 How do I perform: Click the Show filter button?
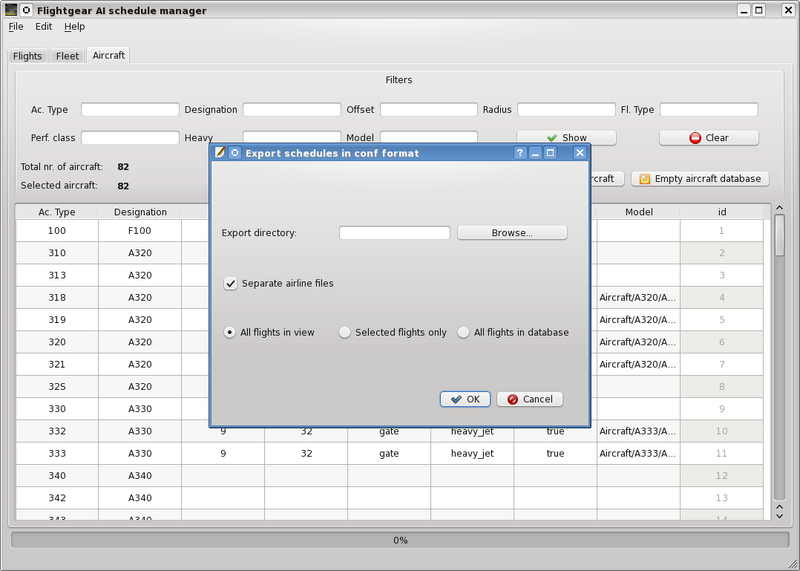pyautogui.click(x=566, y=138)
